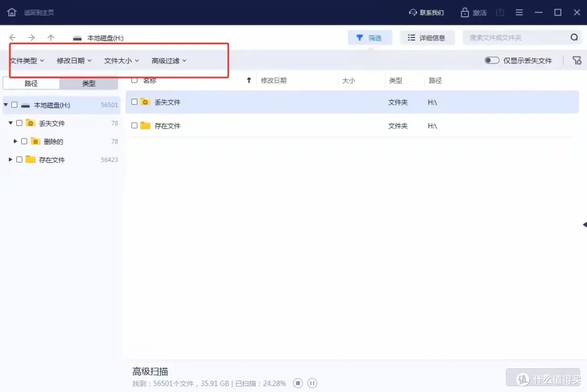Click the 高级扫描 status title
The height and width of the screenshot is (392, 587).
coord(150,371)
